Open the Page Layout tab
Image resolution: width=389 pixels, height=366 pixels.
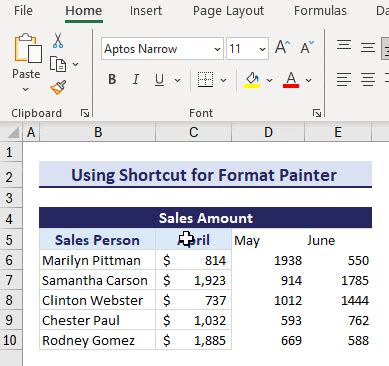coord(228,11)
